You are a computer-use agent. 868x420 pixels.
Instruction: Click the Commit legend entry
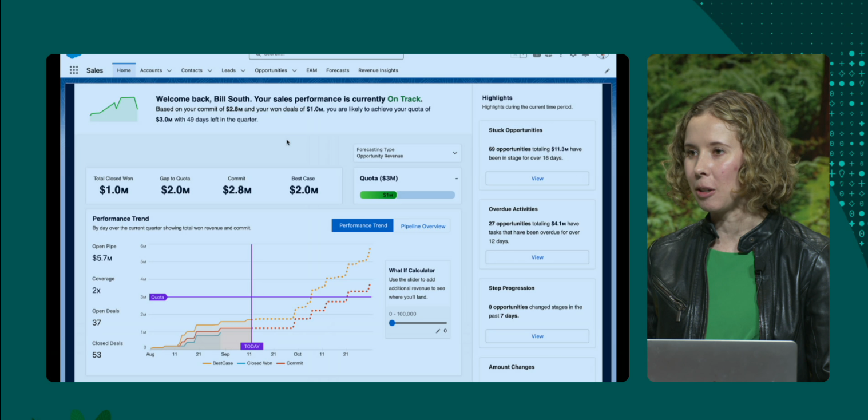coord(290,363)
